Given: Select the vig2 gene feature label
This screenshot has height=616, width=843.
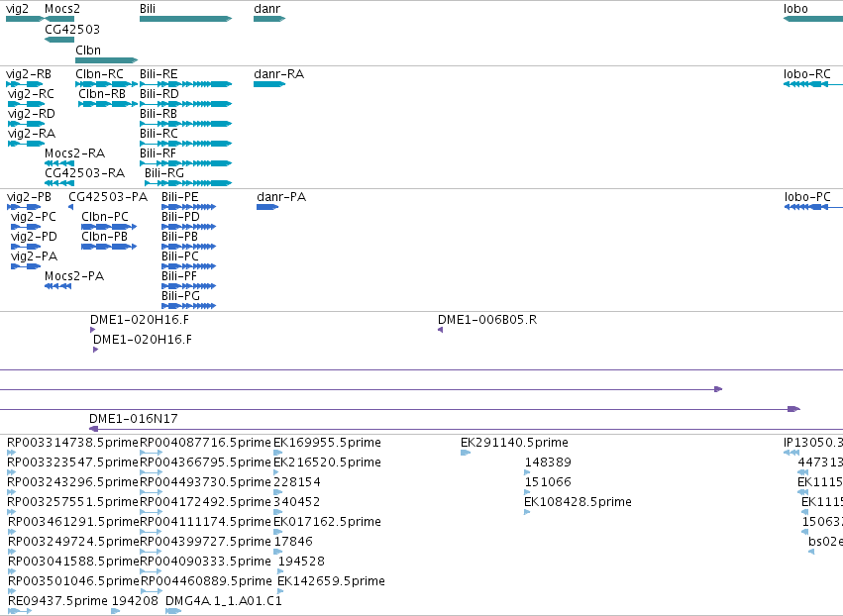Looking at the screenshot, I should point(17,9).
